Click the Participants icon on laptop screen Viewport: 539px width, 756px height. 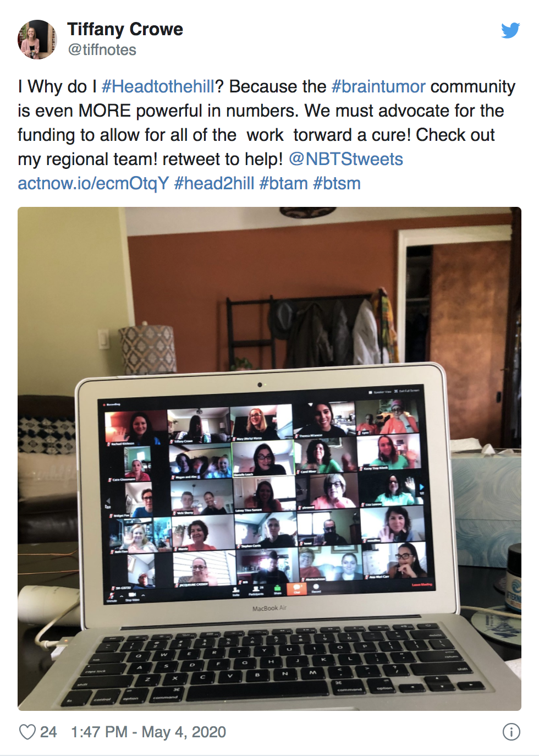(256, 591)
